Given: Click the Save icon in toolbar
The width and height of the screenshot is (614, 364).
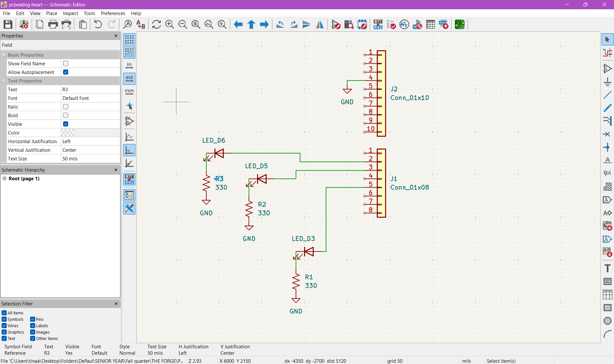Looking at the screenshot, I should [8, 24].
